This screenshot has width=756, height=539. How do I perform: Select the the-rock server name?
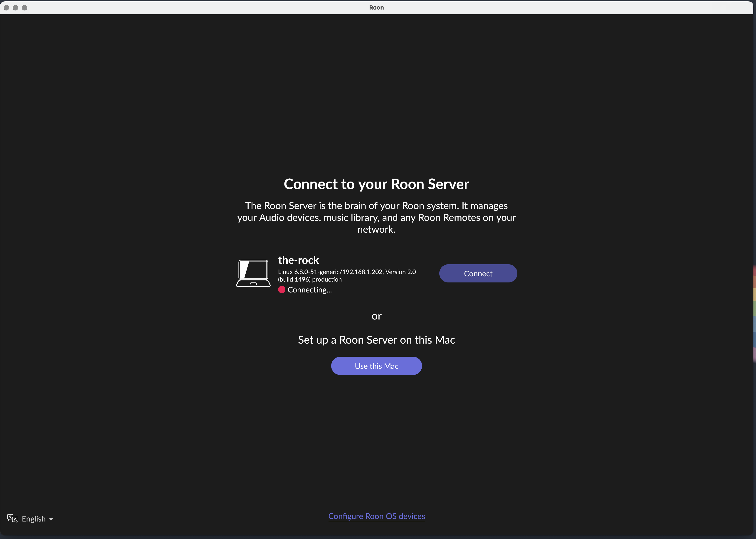point(298,260)
